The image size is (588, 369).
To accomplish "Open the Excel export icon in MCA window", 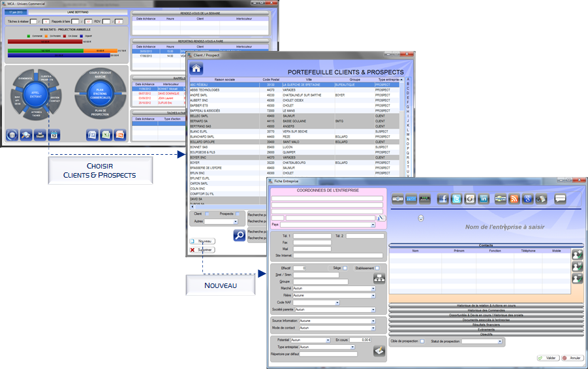I will [106, 135].
